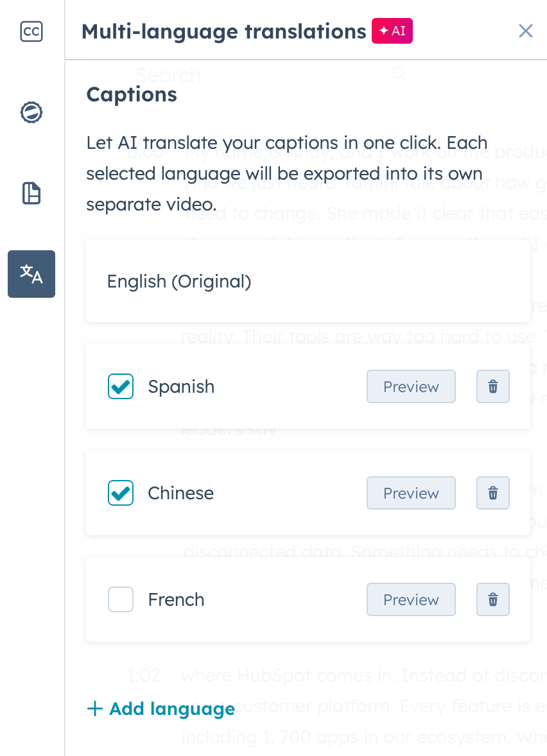Screen dimensions: 547x756
Task: Click the plus icon beside Add language
Action: coord(94,709)
